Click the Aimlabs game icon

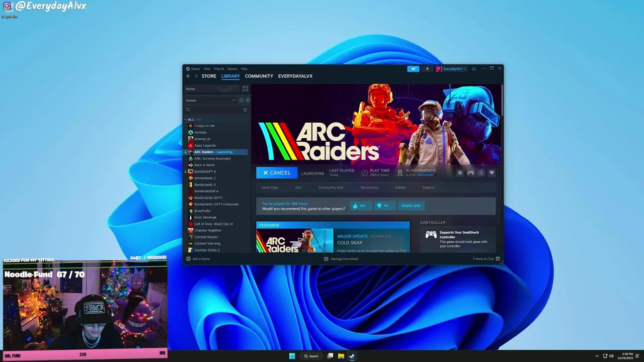(x=191, y=132)
